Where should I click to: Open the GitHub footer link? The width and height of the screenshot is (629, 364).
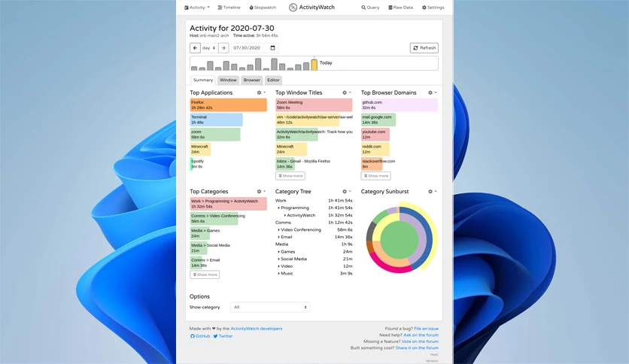200,336
